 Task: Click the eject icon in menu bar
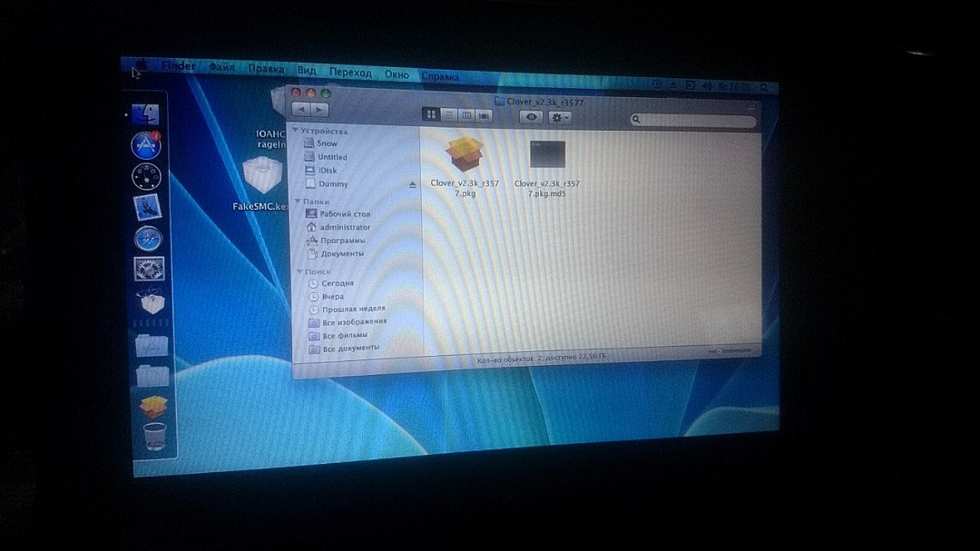(x=673, y=84)
